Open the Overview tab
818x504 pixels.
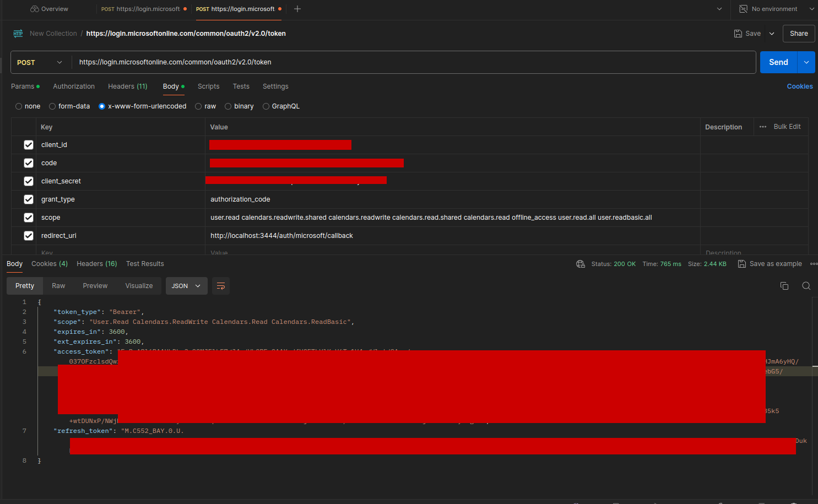click(x=49, y=9)
